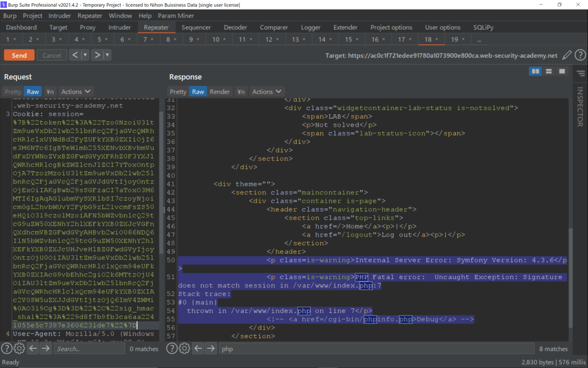Image resolution: width=588 pixels, height=368 pixels.
Task: Open the Sequencer tab
Action: 196,27
